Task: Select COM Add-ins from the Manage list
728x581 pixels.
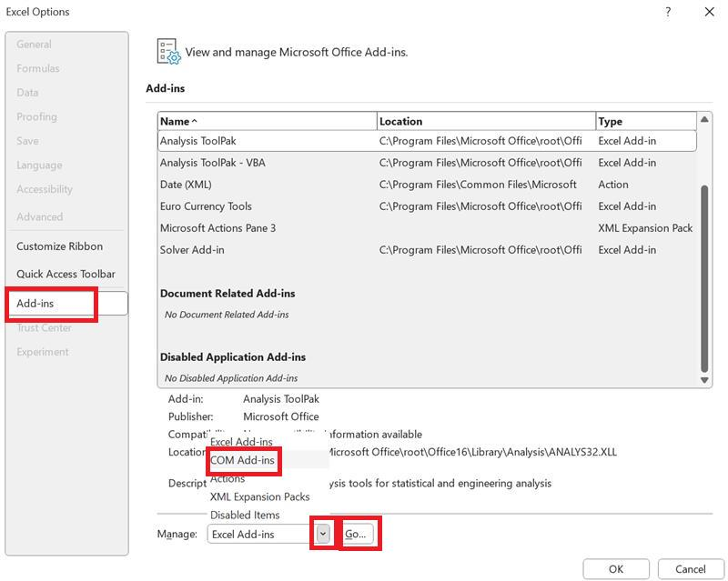Action: [244, 462]
